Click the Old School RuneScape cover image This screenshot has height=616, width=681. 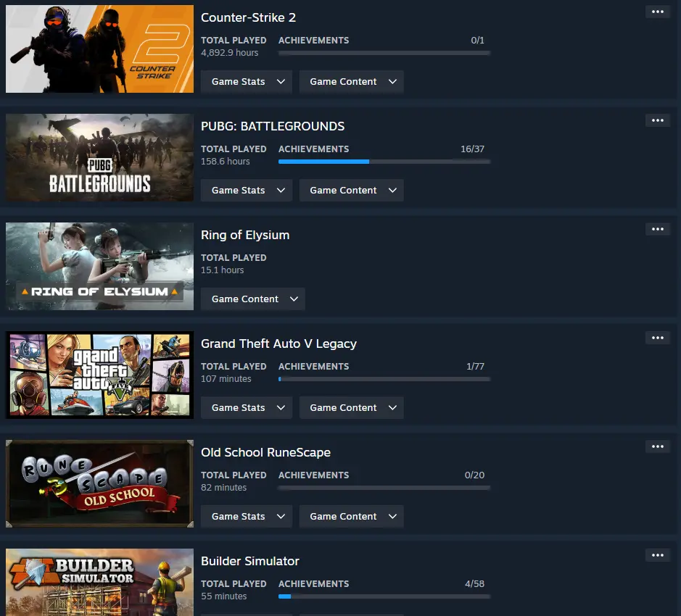[x=99, y=484]
